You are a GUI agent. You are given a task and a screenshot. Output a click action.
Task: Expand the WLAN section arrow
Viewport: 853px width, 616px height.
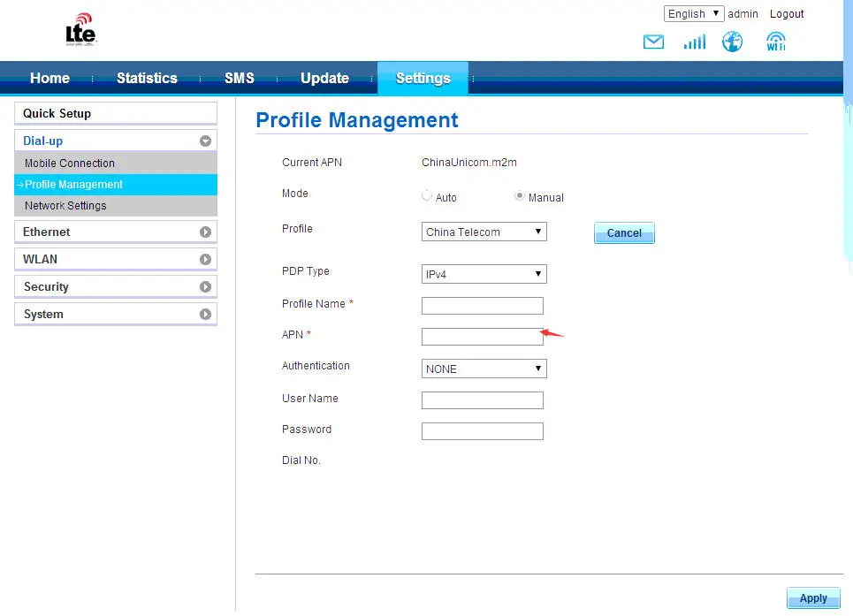(205, 259)
